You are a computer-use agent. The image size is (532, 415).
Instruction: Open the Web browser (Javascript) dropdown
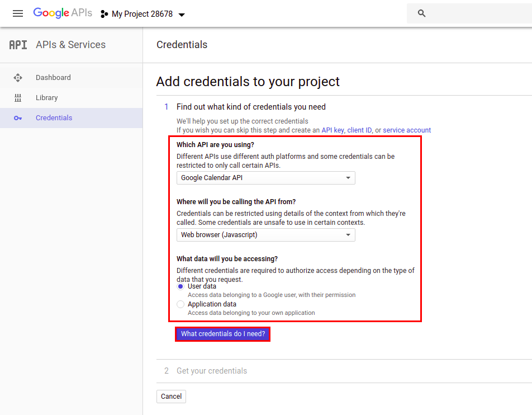click(x=265, y=235)
